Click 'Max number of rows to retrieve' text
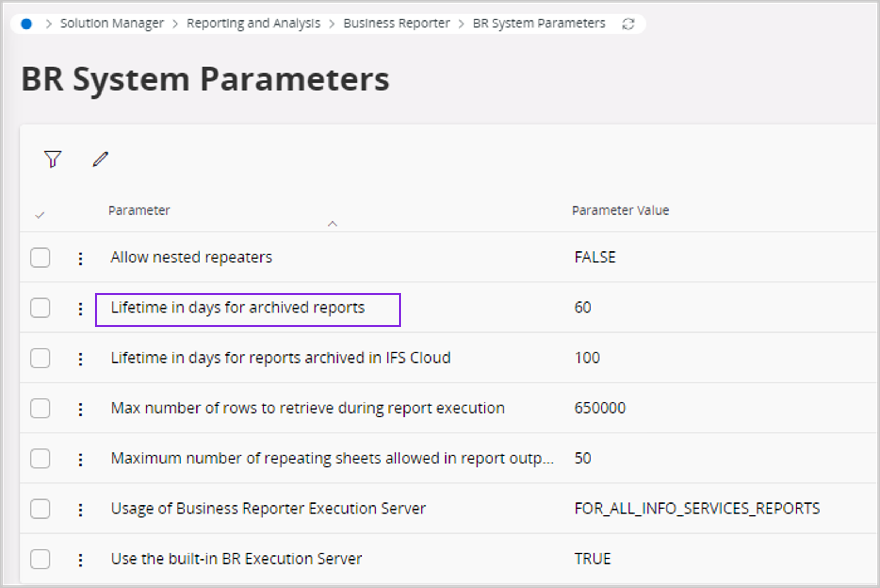 [308, 408]
